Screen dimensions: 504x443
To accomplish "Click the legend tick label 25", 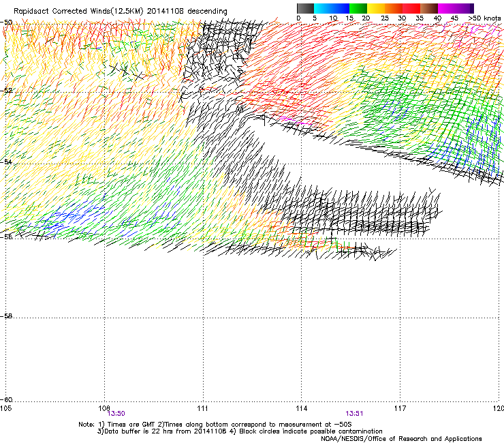I will click(x=385, y=18).
